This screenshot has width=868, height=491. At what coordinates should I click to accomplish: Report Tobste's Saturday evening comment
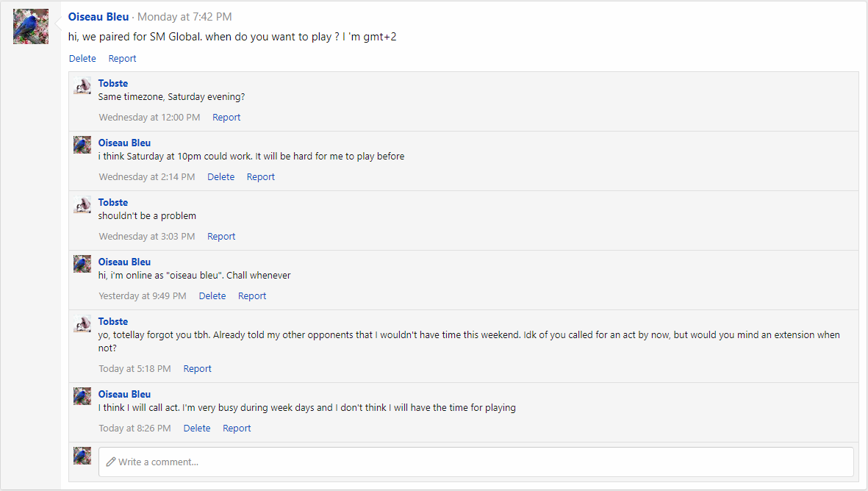pos(226,118)
